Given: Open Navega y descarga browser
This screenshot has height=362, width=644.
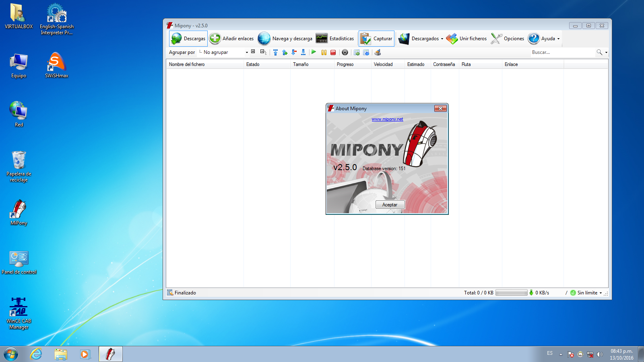Looking at the screenshot, I should [x=285, y=39].
